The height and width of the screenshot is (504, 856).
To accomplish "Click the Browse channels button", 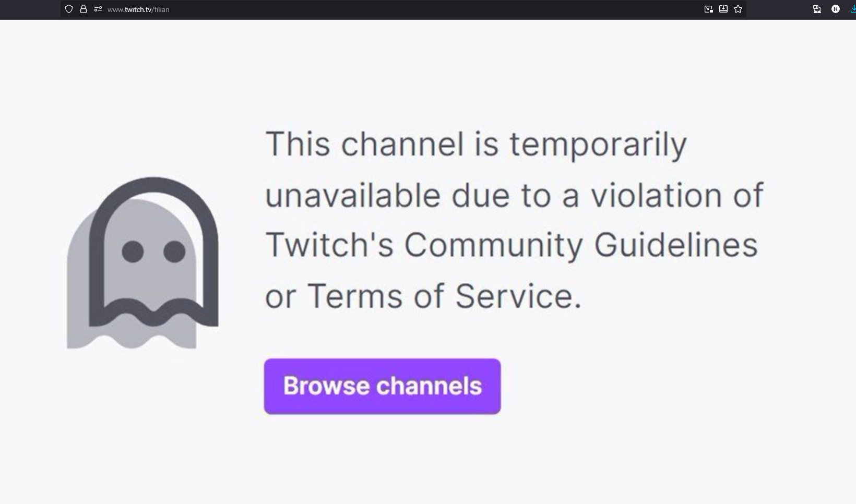I will coord(382,386).
